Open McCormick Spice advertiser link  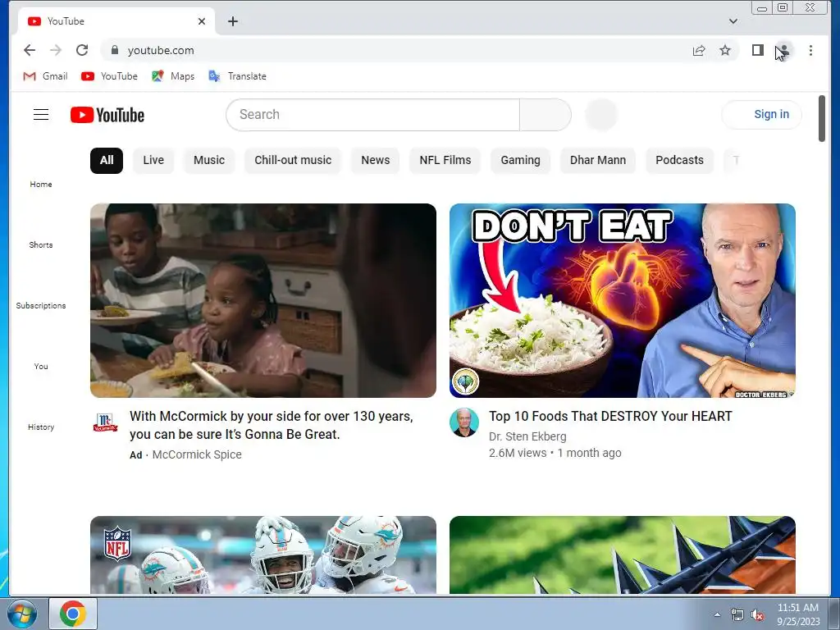197,454
